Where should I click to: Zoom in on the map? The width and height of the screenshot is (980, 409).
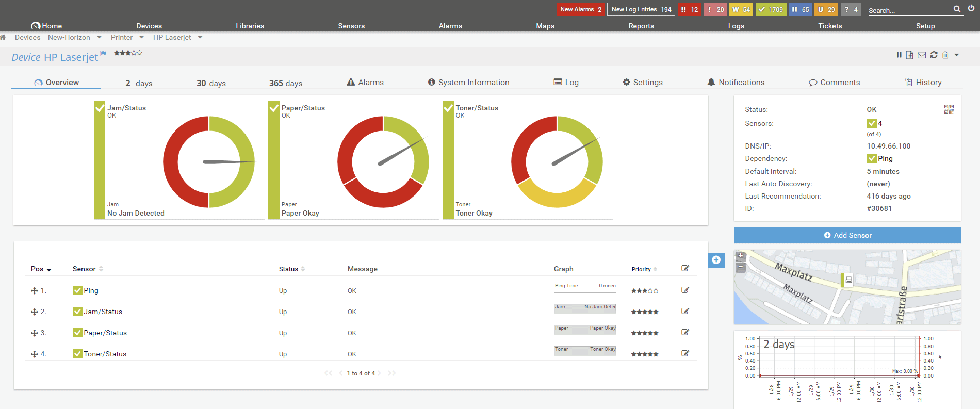(741, 256)
